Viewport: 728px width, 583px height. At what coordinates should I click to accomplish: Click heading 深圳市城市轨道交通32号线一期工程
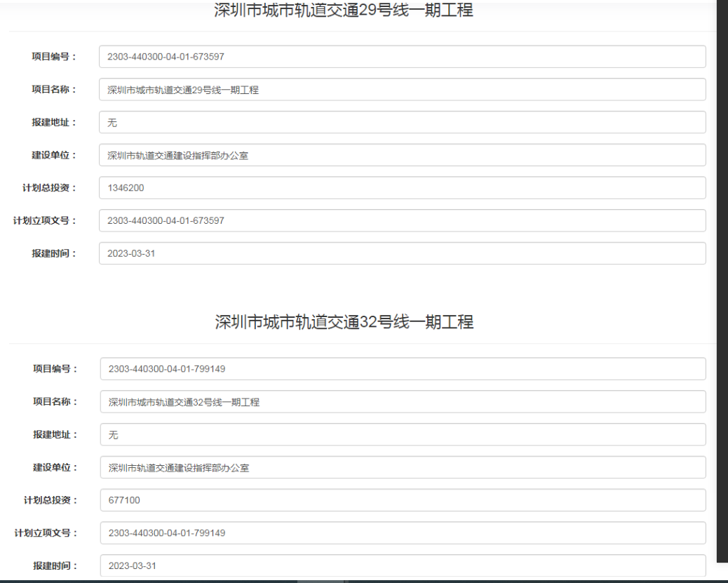click(x=344, y=322)
